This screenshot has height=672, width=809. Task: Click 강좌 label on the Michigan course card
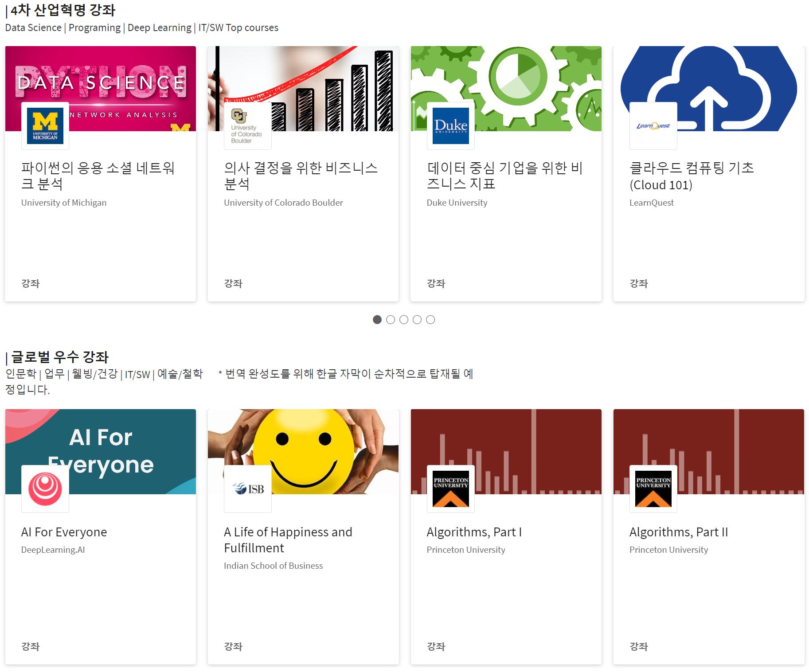(31, 284)
